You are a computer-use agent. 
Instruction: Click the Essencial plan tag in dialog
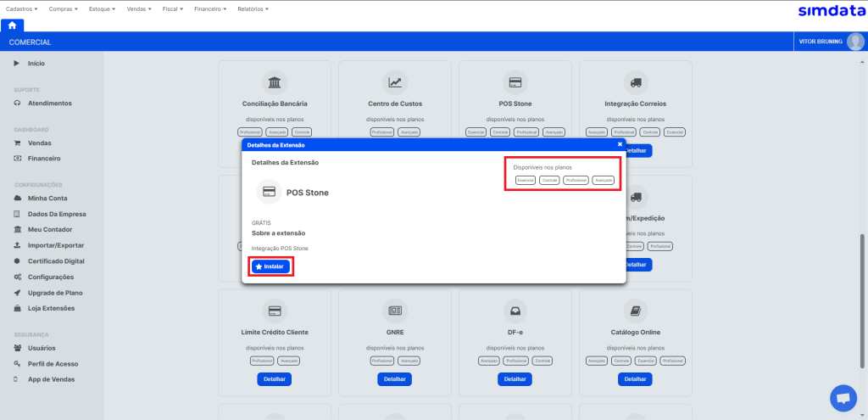[526, 180]
